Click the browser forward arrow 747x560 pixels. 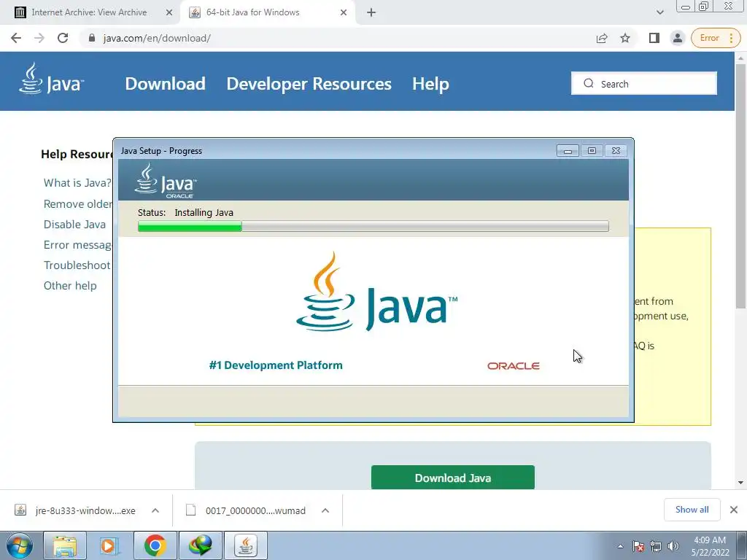click(x=39, y=38)
